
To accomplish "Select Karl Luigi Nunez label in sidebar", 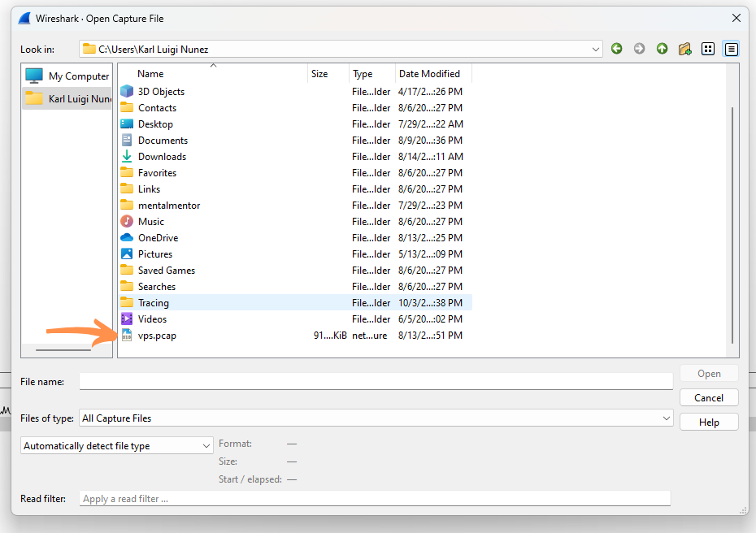I will tap(80, 99).
